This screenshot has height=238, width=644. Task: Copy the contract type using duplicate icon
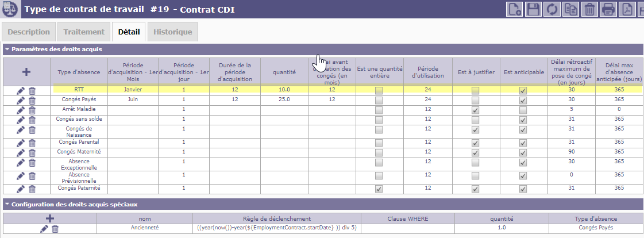[x=571, y=9]
